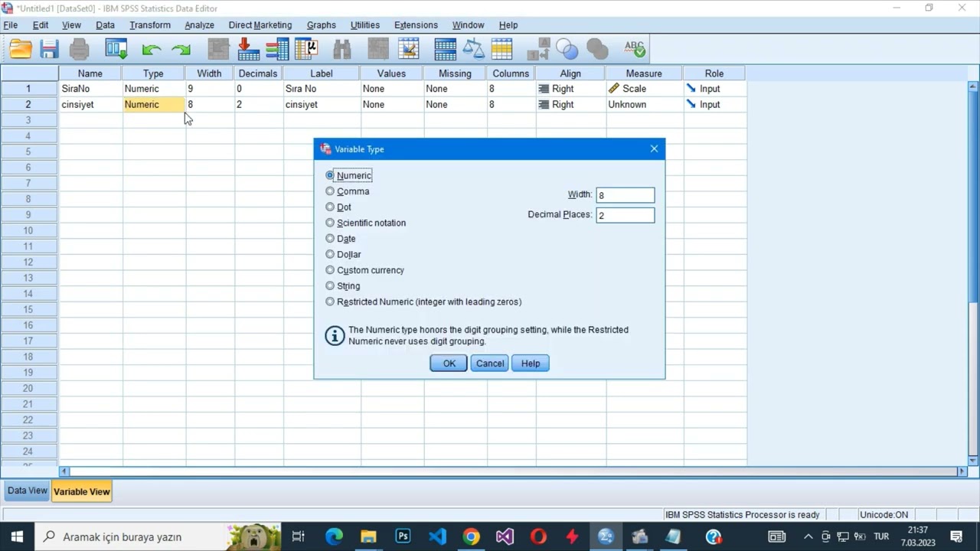The image size is (980, 551).
Task: Open the File menu
Action: [x=11, y=25]
